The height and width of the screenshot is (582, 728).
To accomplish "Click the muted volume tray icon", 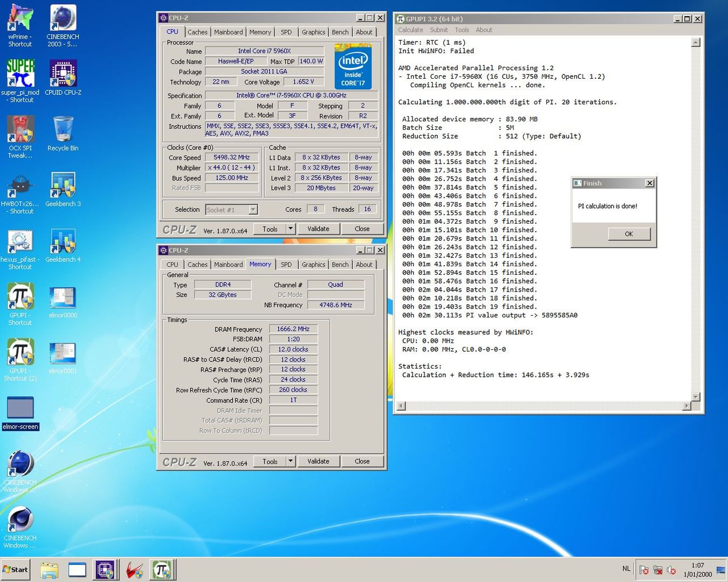I will click(x=671, y=570).
